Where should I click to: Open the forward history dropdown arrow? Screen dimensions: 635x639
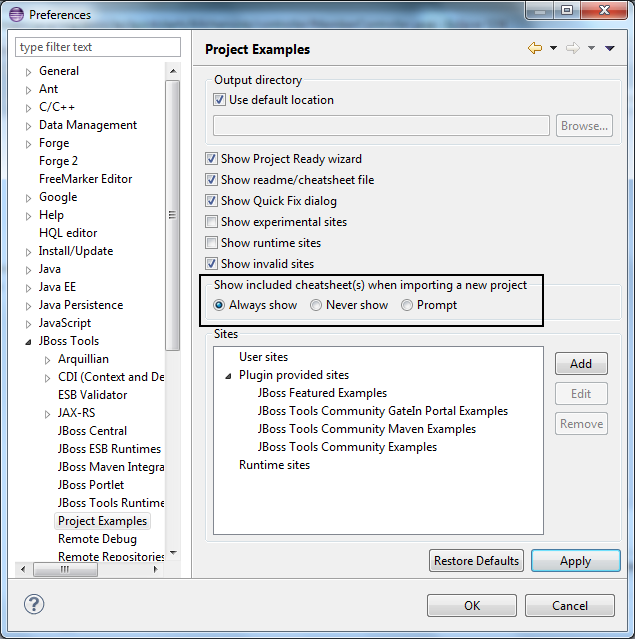tap(591, 48)
